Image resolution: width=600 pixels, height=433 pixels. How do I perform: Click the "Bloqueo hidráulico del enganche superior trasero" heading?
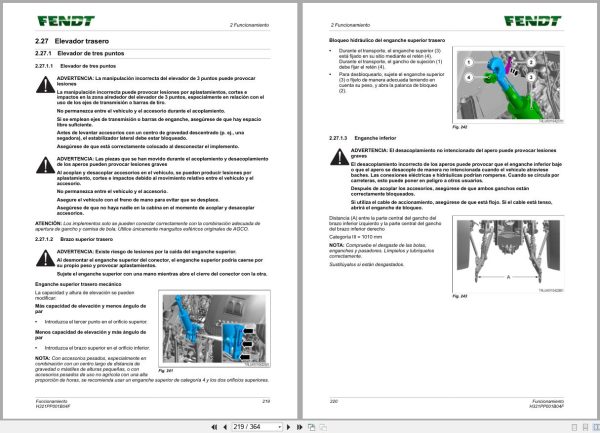click(x=387, y=40)
